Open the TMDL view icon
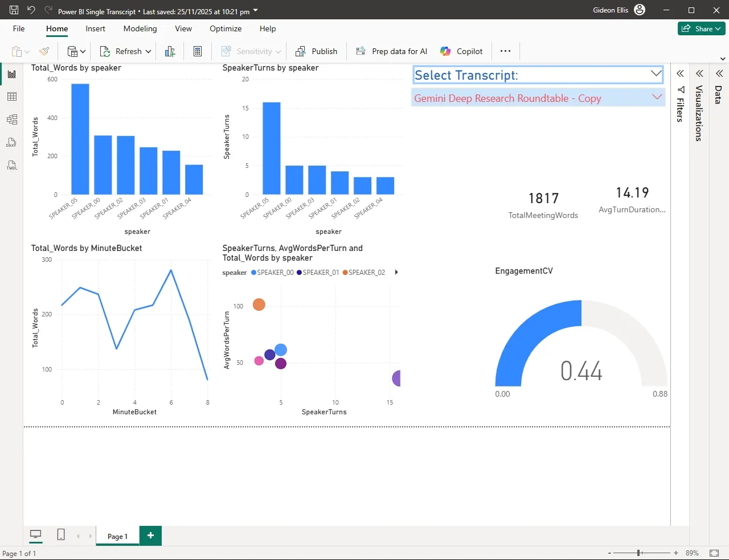This screenshot has width=729, height=560. (x=11, y=166)
